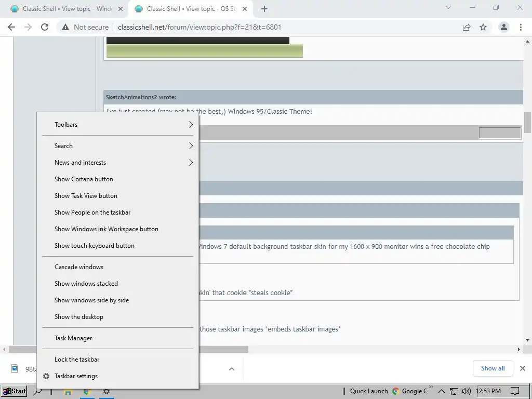Image resolution: width=532 pixels, height=399 pixels.
Task: Switch to the 'View topic - OS St' tab
Action: coord(190,9)
